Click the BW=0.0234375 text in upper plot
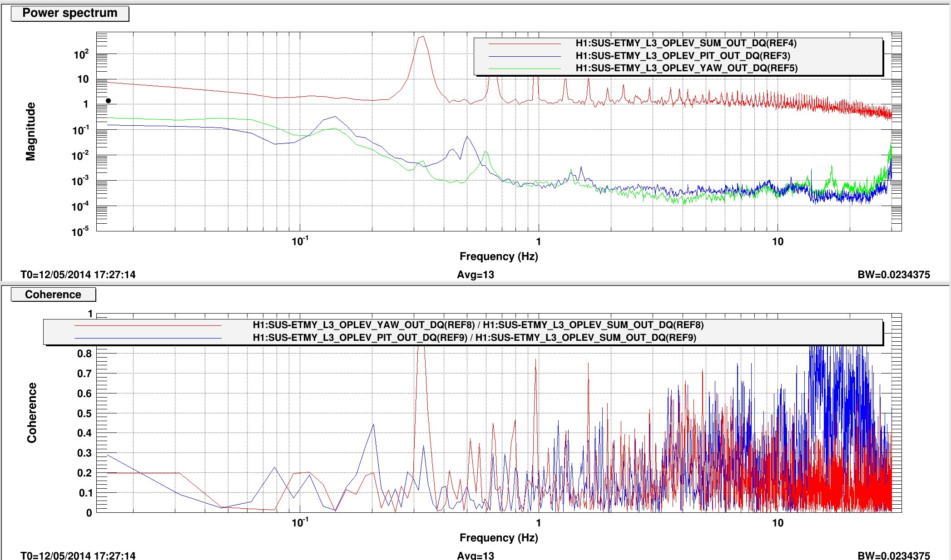The height and width of the screenshot is (560, 951). point(894,275)
